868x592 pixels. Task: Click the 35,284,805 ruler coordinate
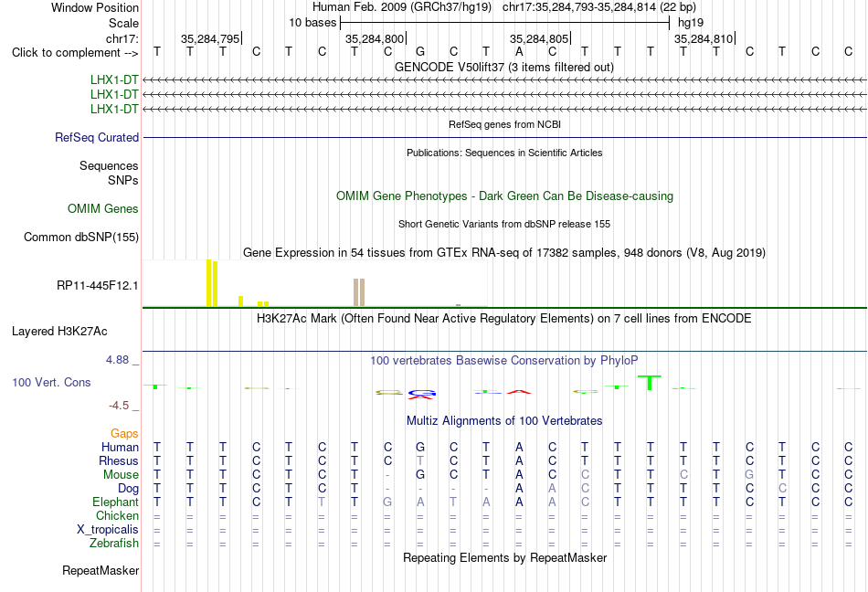tap(539, 38)
